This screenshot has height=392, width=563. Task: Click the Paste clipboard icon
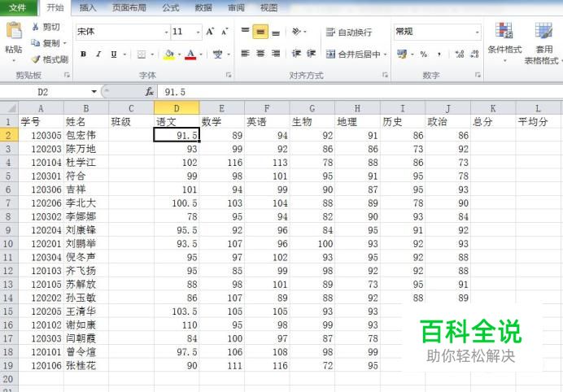tap(14, 31)
